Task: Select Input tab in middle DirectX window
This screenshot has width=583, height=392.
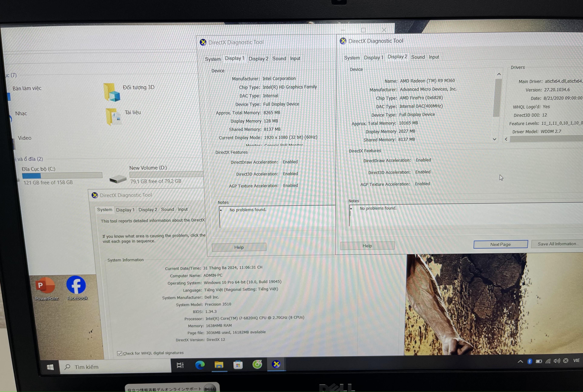Action: 295,58
